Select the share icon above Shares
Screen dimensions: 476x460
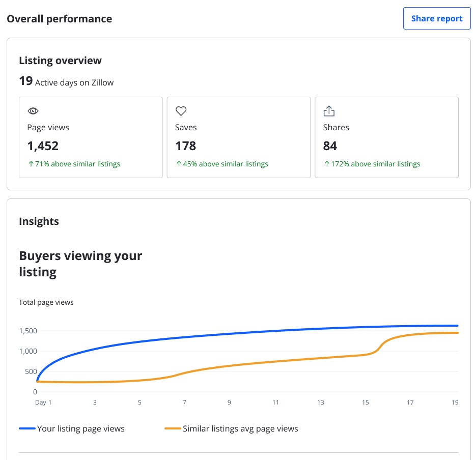tap(329, 110)
